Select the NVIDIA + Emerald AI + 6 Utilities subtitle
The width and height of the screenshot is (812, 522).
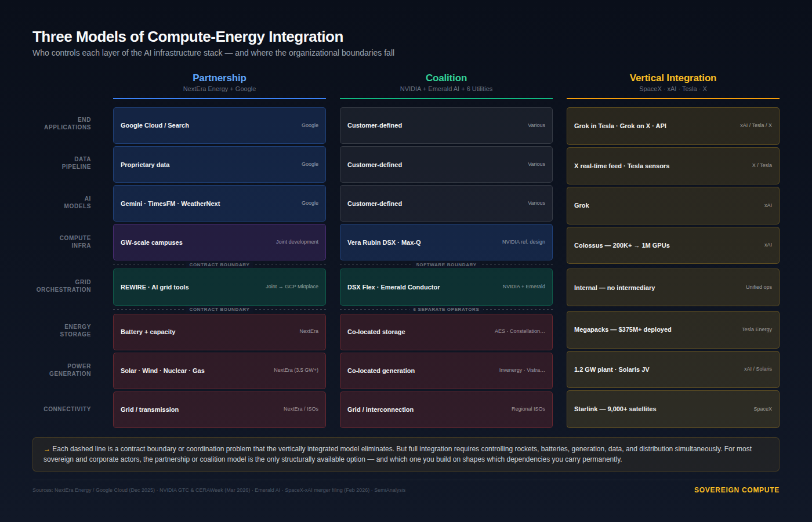(446, 89)
